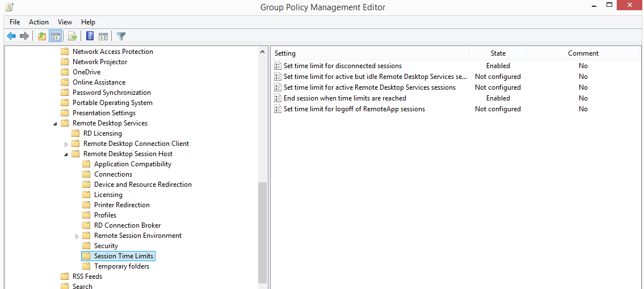Open the View menu

pyautogui.click(x=65, y=22)
